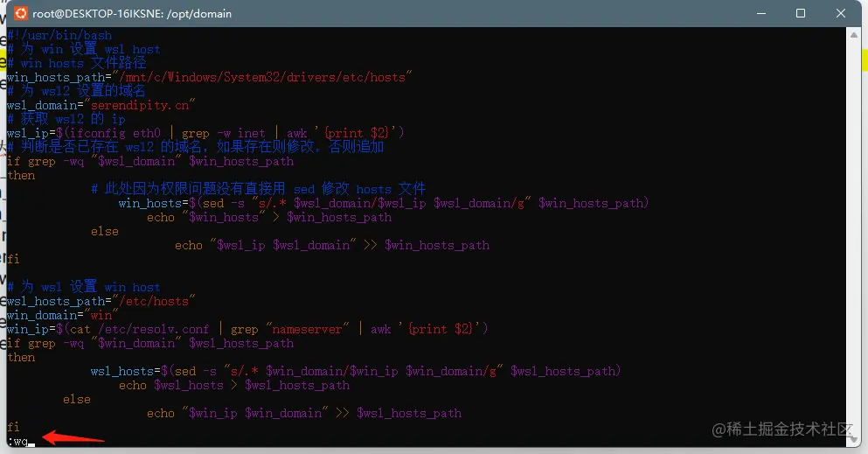Click the line starting 'wsl_hosts=$(sed -s'

(356, 371)
